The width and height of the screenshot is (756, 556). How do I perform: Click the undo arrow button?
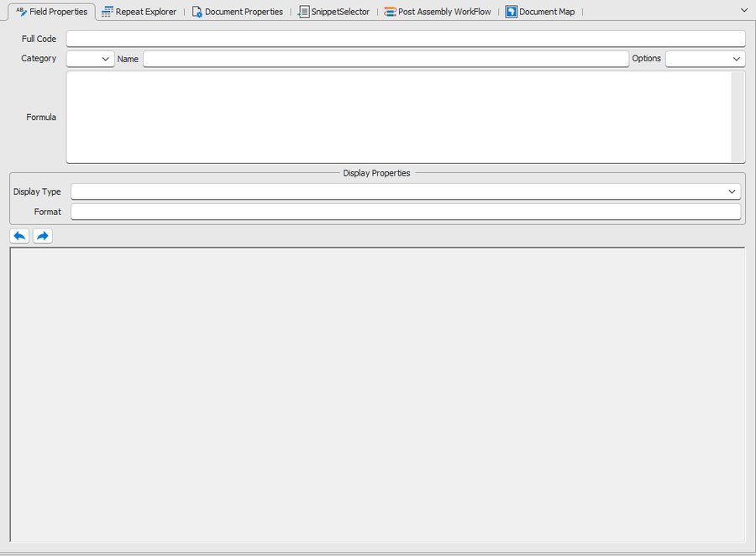tap(19, 236)
